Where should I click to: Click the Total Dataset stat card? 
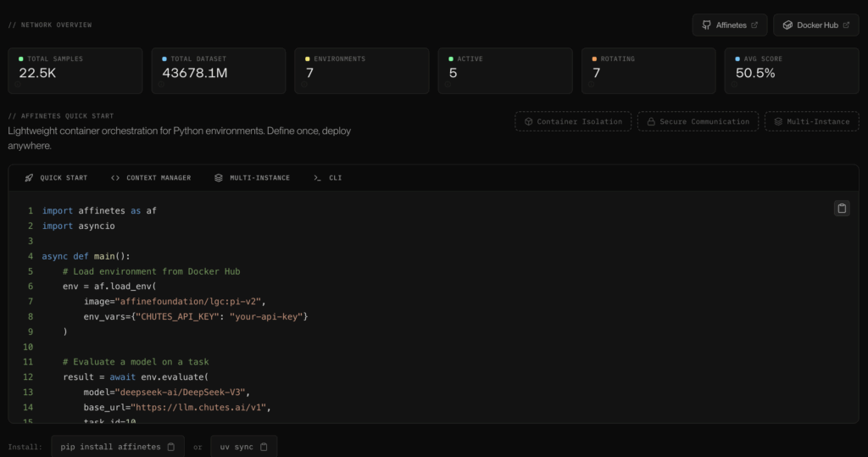point(219,70)
